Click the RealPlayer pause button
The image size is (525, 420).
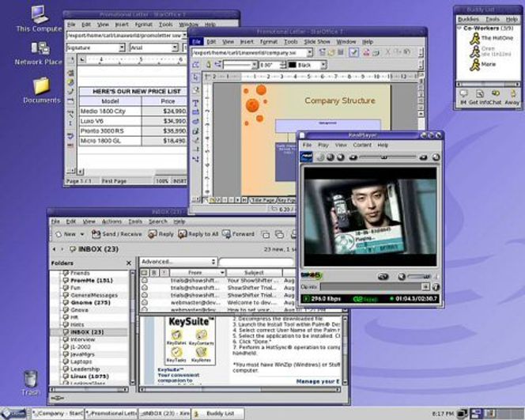330,157
